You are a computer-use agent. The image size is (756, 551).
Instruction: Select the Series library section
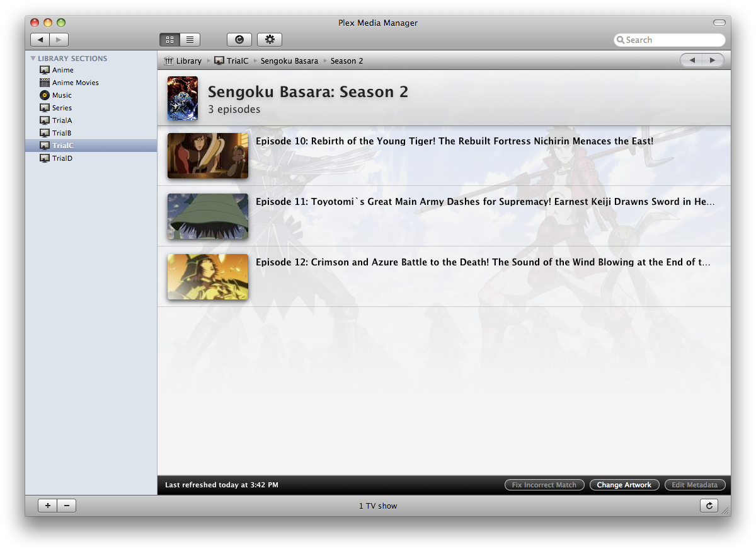click(91, 108)
